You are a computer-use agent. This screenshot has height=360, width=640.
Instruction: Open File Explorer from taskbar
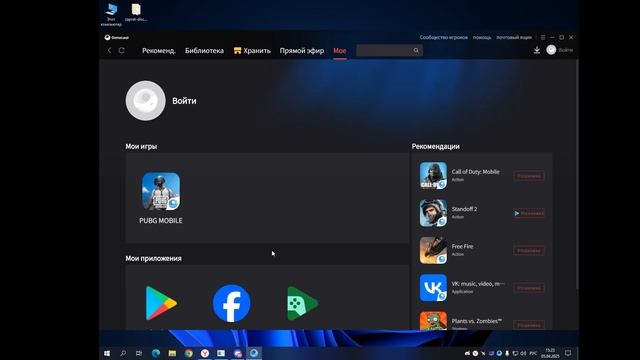[x=172, y=353]
